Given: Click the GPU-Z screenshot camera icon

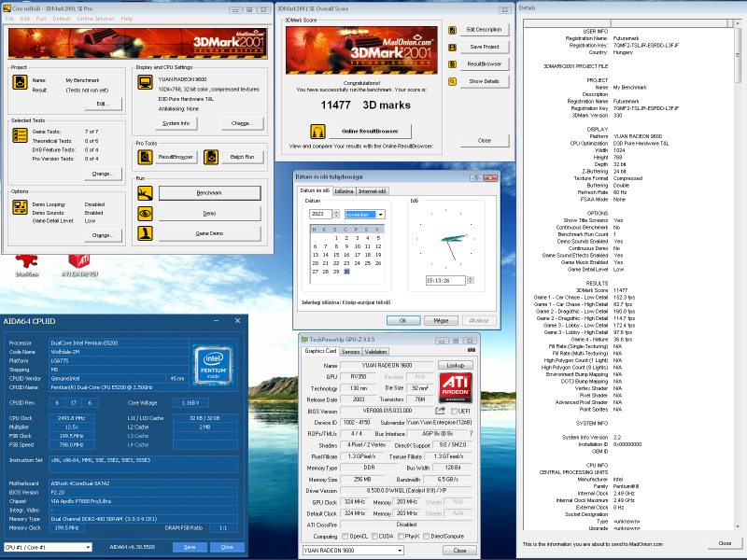Looking at the screenshot, I should click(x=472, y=350).
